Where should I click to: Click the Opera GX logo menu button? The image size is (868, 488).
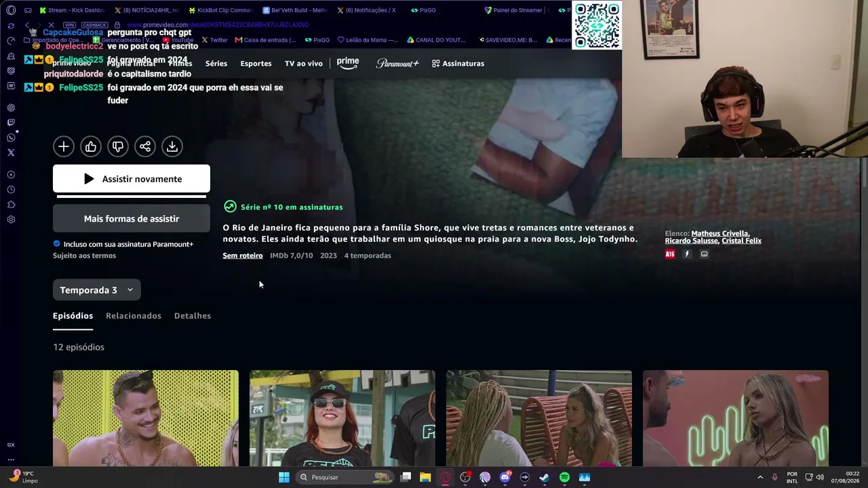click(x=11, y=10)
